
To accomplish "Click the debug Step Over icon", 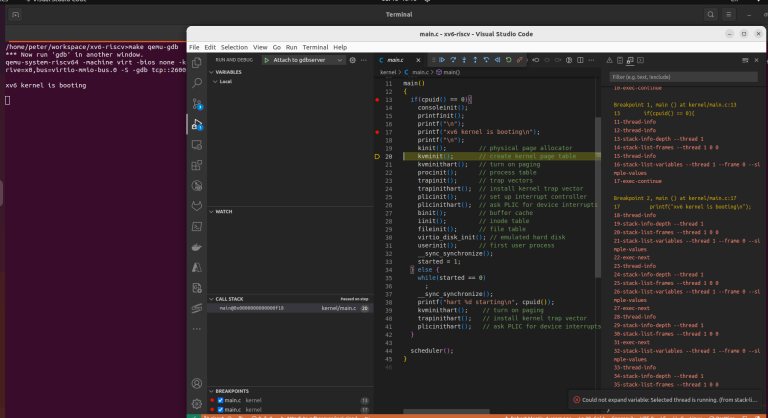I will (453, 60).
